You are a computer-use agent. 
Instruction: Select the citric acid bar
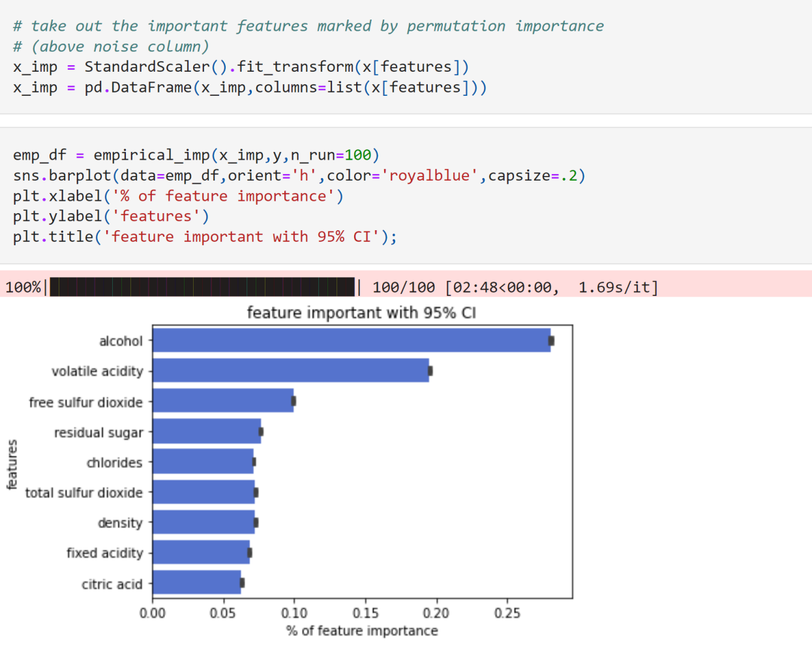[x=197, y=582]
